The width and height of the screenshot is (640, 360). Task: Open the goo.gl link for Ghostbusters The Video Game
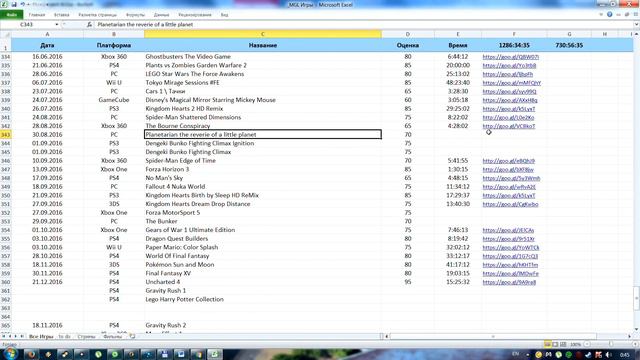[x=510, y=57]
